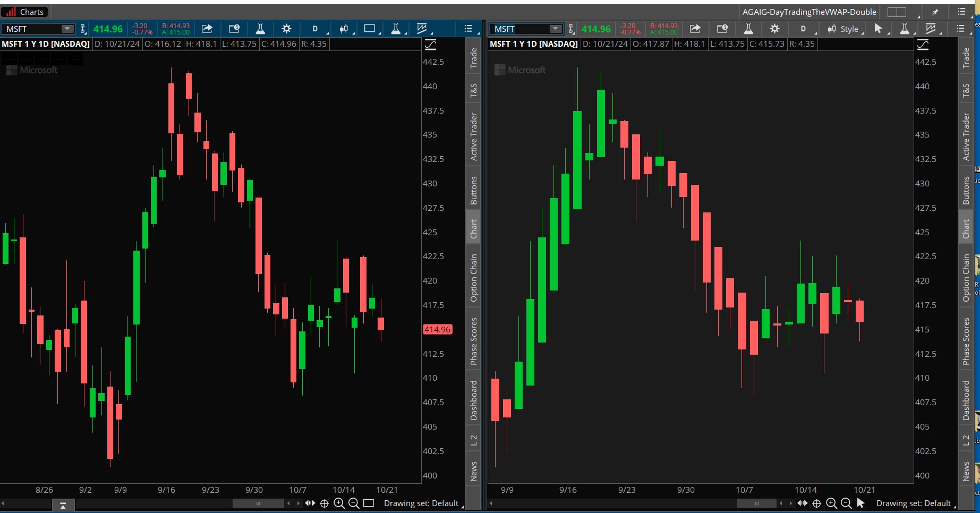The height and width of the screenshot is (513, 980).
Task: Enable left chart crosshair pan icon
Action: pyautogui.click(x=325, y=503)
